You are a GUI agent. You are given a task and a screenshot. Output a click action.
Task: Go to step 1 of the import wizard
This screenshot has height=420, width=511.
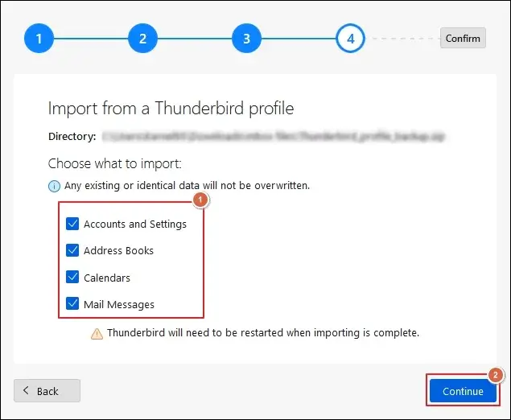[x=39, y=39]
